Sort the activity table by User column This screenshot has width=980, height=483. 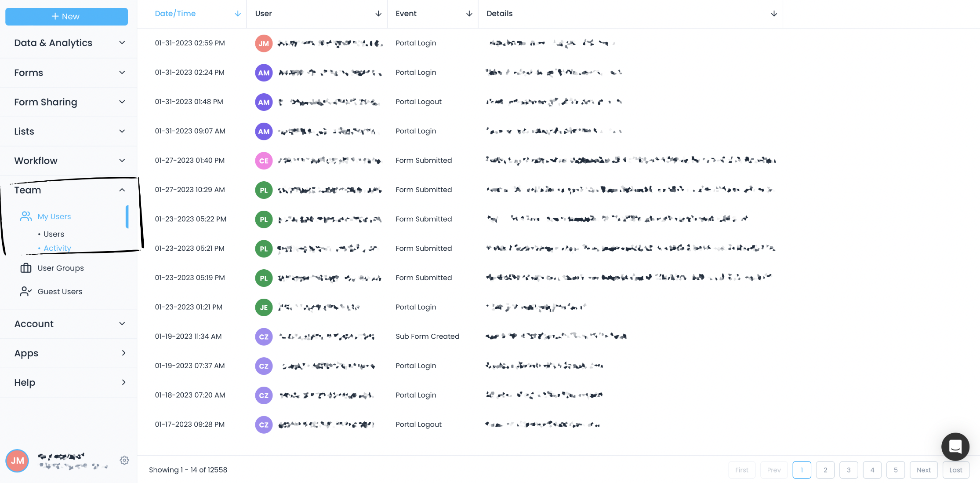point(378,14)
